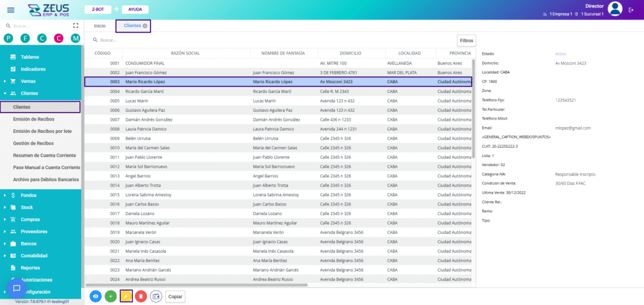Toggle fullscreen icon beside sidebar search
The width and height of the screenshot is (644, 305).
[x=75, y=26]
